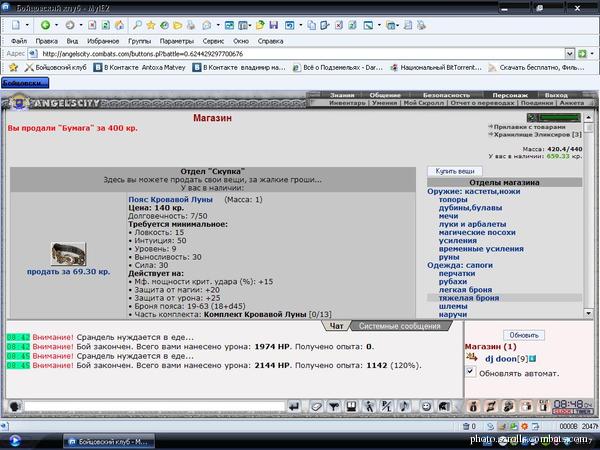Viewport: 600px width, 450px height.
Task: Click the green Refresh page icon
Action: 106,25
